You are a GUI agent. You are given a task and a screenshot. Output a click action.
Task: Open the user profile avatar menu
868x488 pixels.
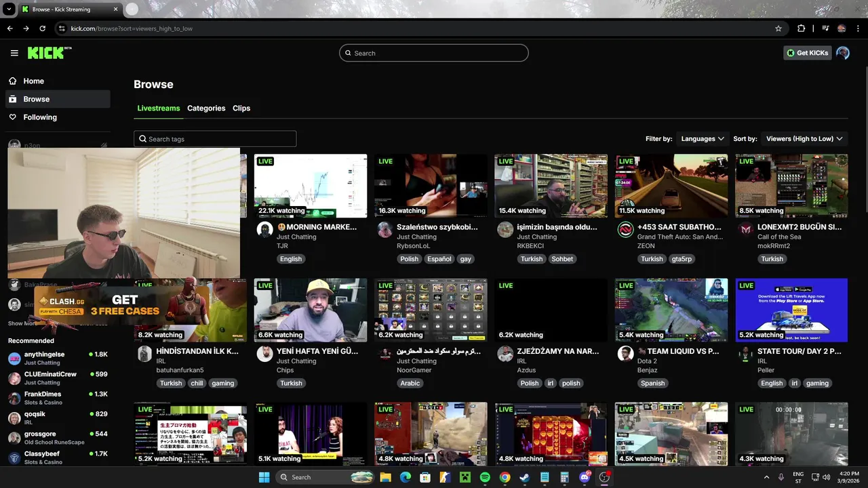(843, 53)
